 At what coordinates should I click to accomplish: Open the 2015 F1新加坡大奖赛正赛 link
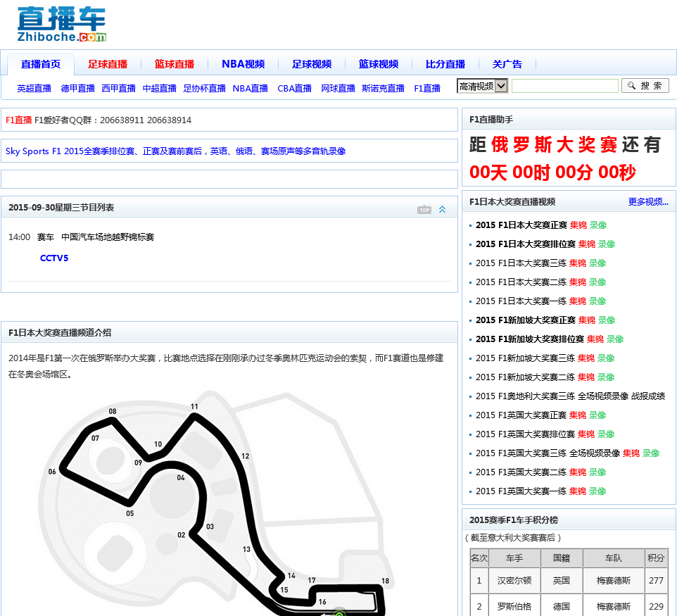pos(526,320)
